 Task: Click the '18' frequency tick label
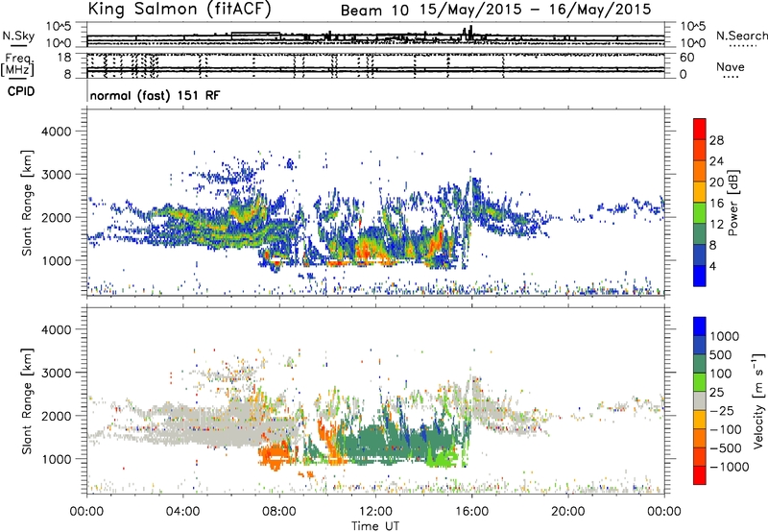pyautogui.click(x=64, y=58)
